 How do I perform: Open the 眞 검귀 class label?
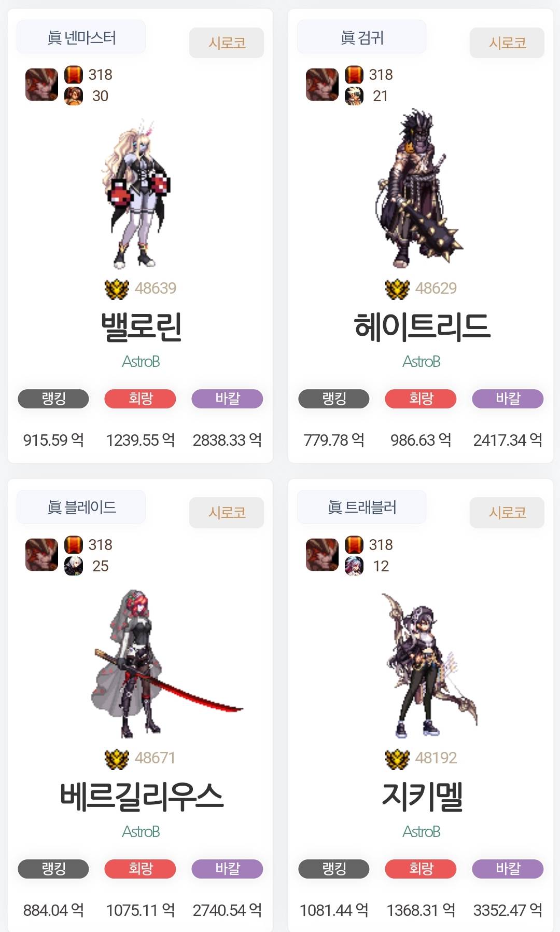(362, 37)
